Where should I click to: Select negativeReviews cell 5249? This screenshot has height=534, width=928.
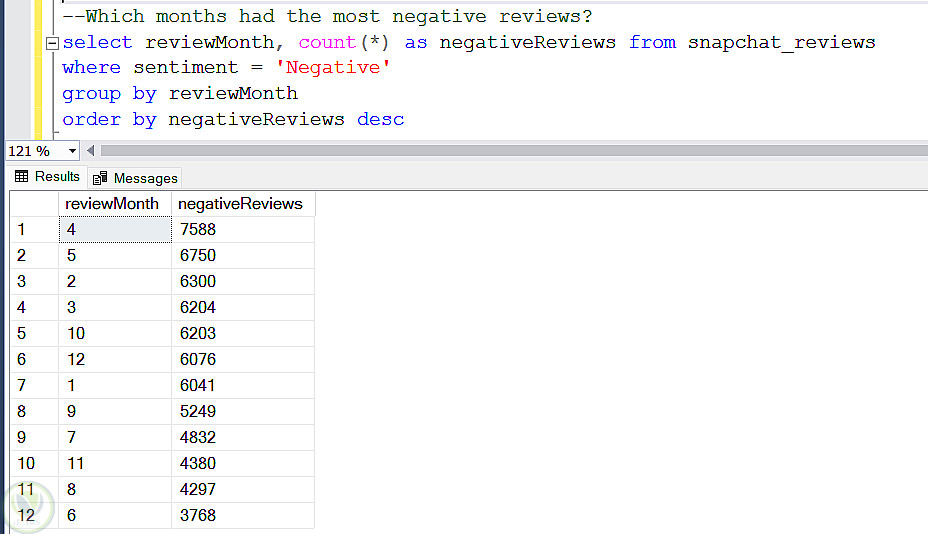pyautogui.click(x=243, y=411)
